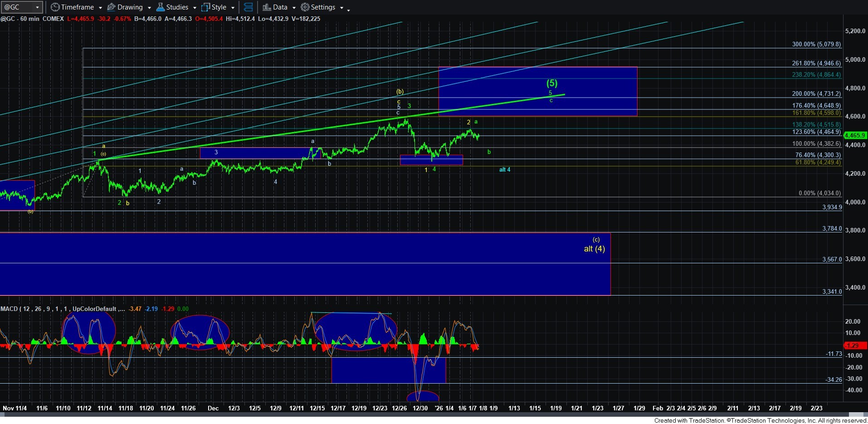Open the Data menu label
This screenshot has width=868, height=424.
(280, 7)
